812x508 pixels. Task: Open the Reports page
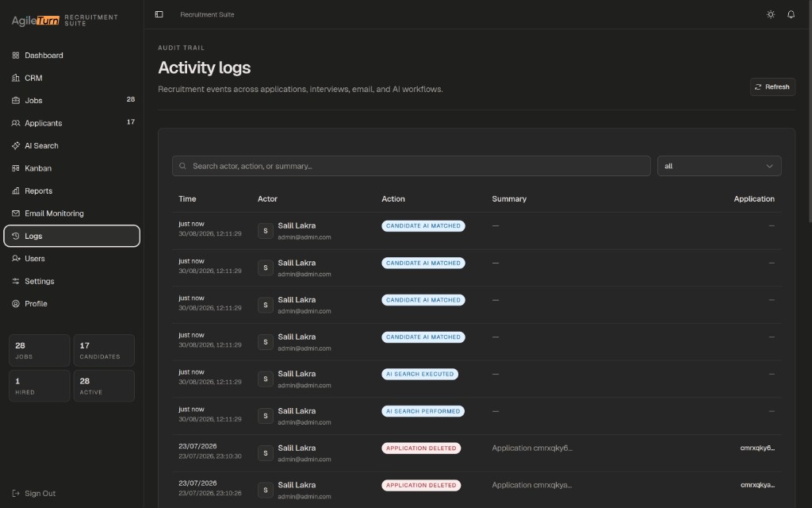coord(71,190)
